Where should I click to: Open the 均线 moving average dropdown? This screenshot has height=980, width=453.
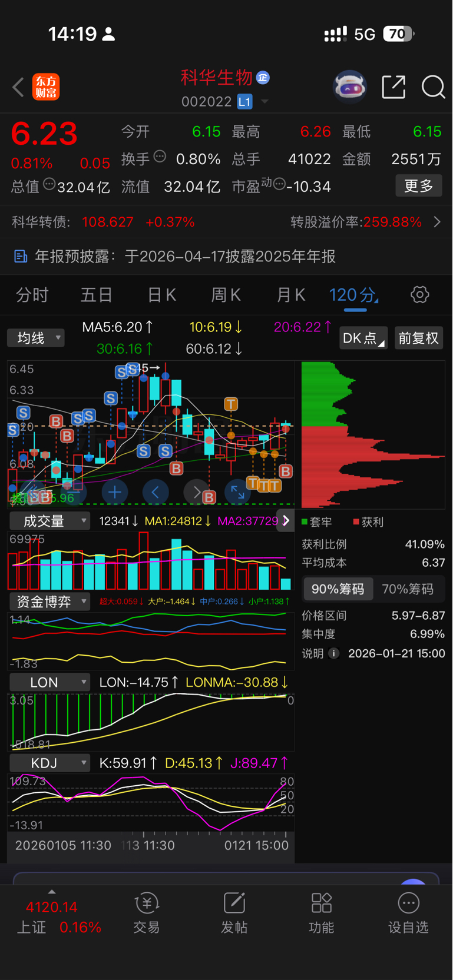pyautogui.click(x=36, y=338)
